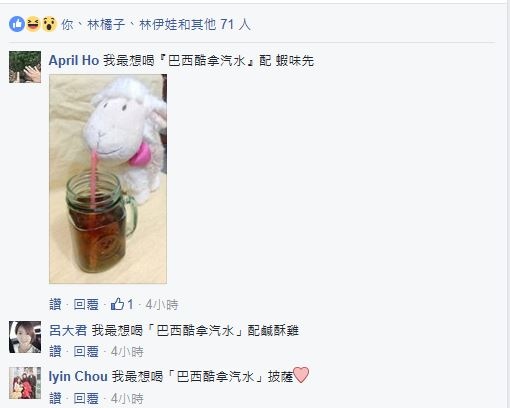The height and width of the screenshot is (408, 510).
Task: Like Iyin Chou's comment with 讚
Action: [x=55, y=398]
